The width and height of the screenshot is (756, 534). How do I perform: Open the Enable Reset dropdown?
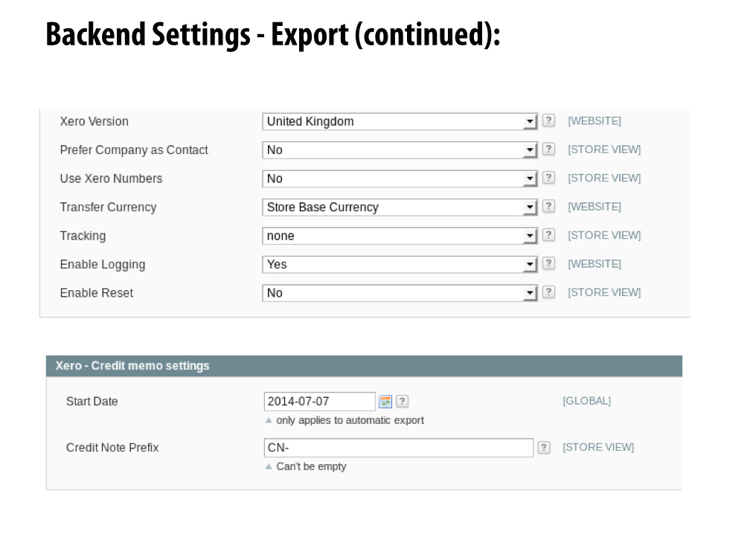tap(400, 293)
